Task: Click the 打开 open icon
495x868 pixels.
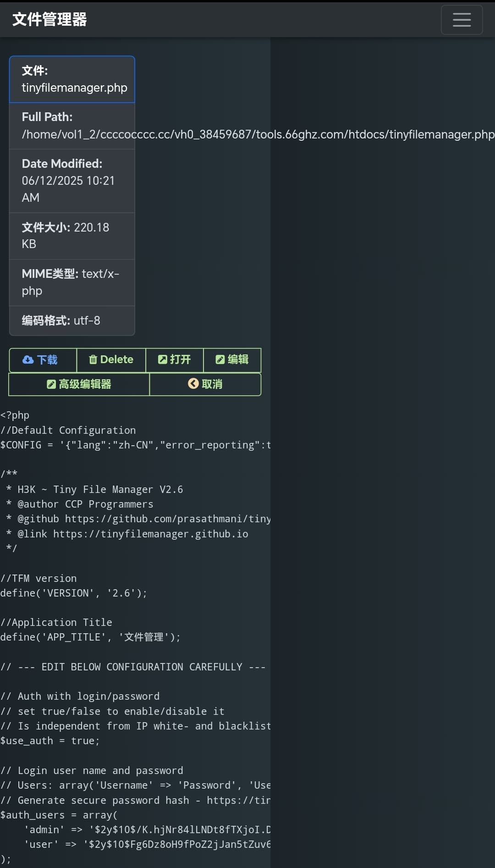Action: [x=162, y=359]
